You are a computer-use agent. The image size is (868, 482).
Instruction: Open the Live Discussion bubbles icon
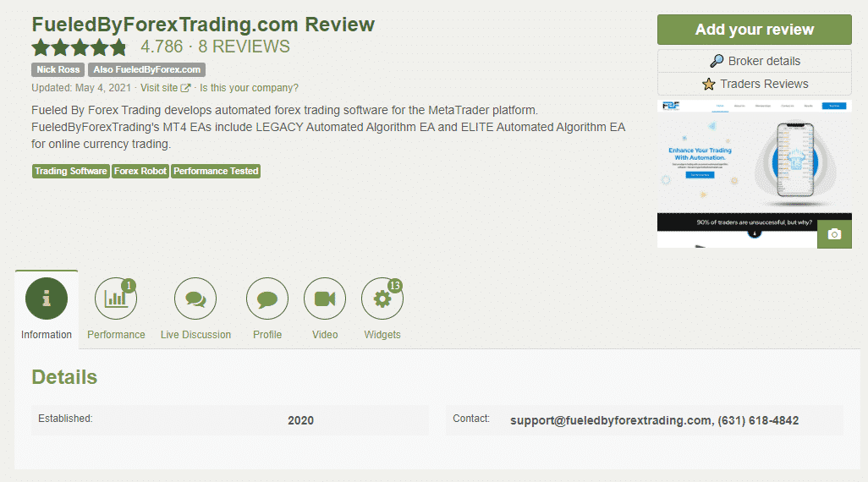[195, 299]
